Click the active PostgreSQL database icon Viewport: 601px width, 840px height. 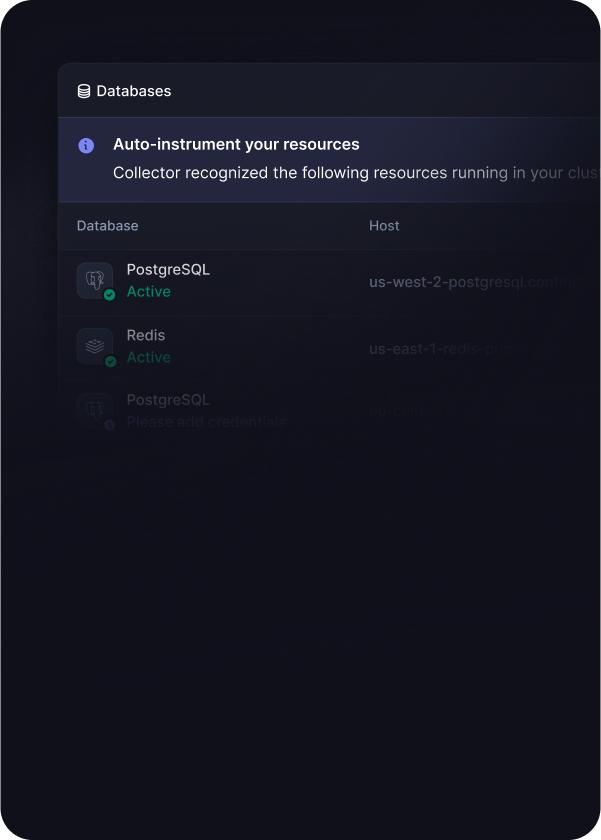pos(94,280)
